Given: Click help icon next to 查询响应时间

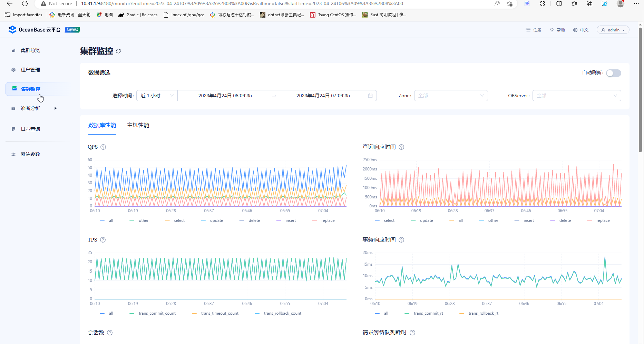Looking at the screenshot, I should pos(401,147).
